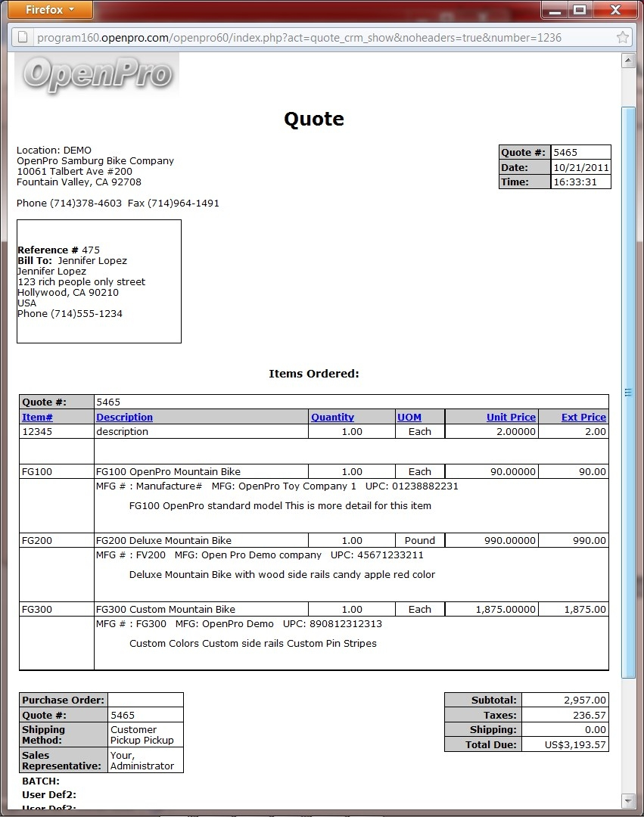
Task: Click the scrollbar up arrow
Action: coord(627,61)
